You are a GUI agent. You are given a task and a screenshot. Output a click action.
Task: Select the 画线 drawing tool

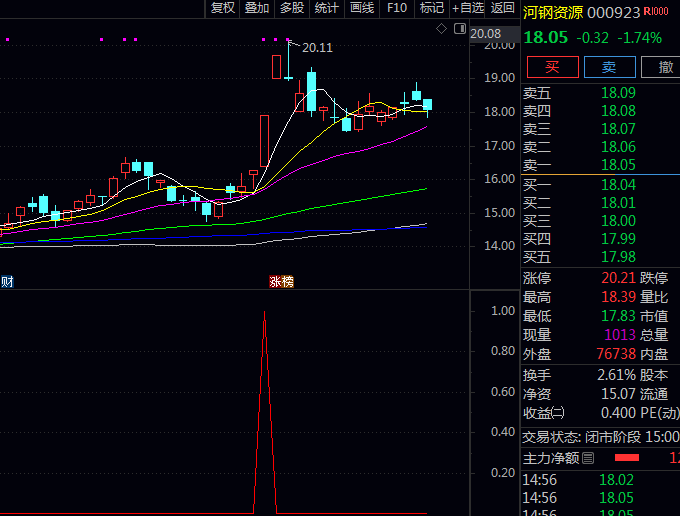click(361, 8)
